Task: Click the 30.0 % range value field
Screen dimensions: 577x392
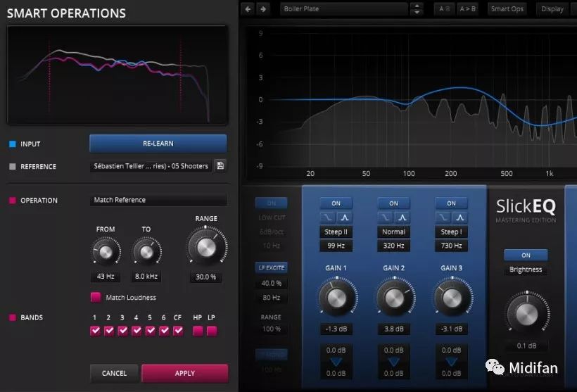Action: 205,277
